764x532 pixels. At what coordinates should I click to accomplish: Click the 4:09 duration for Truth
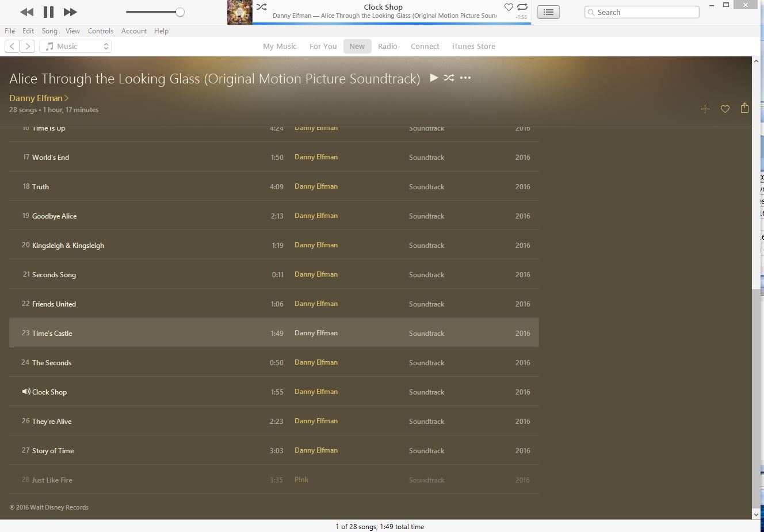pyautogui.click(x=277, y=186)
